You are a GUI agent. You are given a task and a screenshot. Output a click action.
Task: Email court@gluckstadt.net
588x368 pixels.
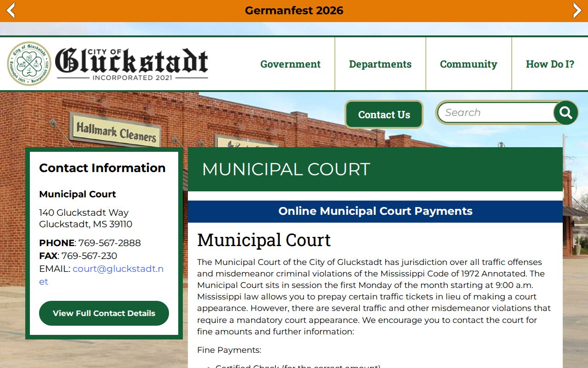pos(101,275)
